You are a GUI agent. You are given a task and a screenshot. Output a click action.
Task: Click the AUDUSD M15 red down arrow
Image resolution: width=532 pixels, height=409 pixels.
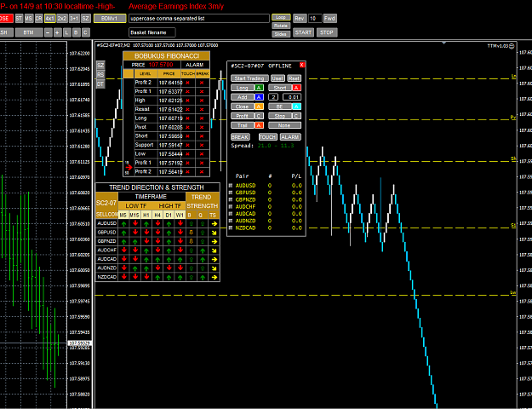click(135, 223)
